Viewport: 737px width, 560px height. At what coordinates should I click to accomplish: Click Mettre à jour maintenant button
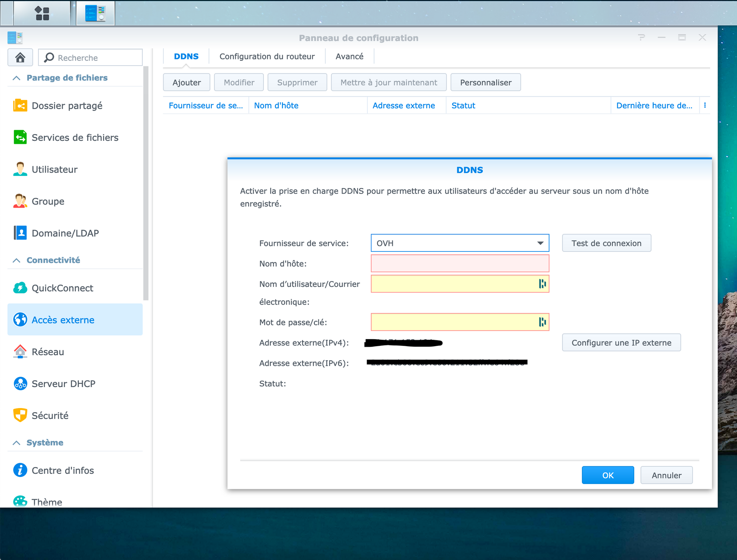(389, 82)
